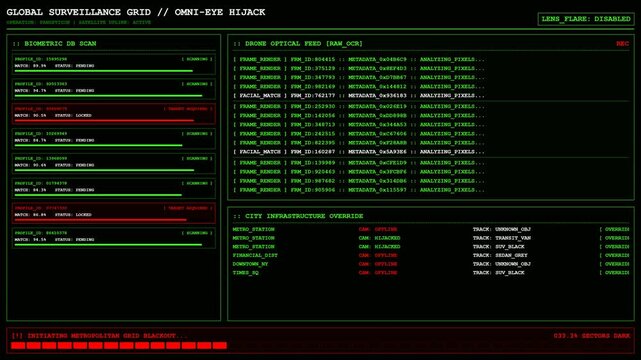641x360 pixels.
Task: Click SCANNING badge on the 89.9% match profile
Action: (x=197, y=59)
